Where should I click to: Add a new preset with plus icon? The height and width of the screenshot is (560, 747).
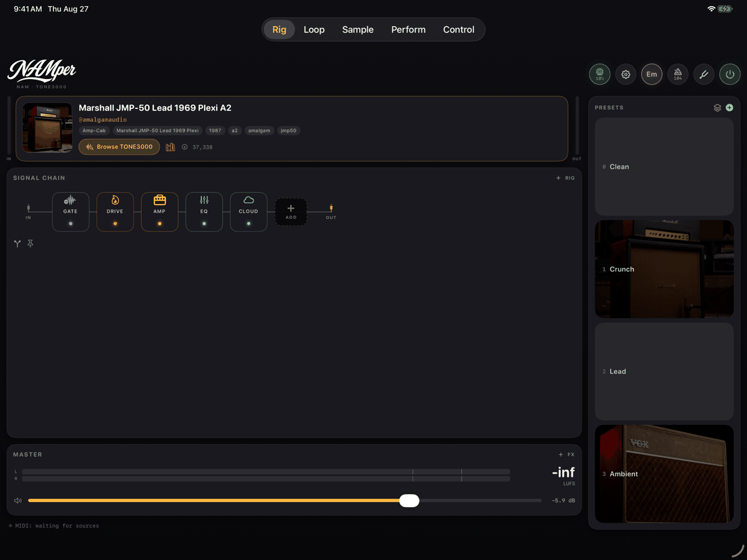[x=730, y=108]
